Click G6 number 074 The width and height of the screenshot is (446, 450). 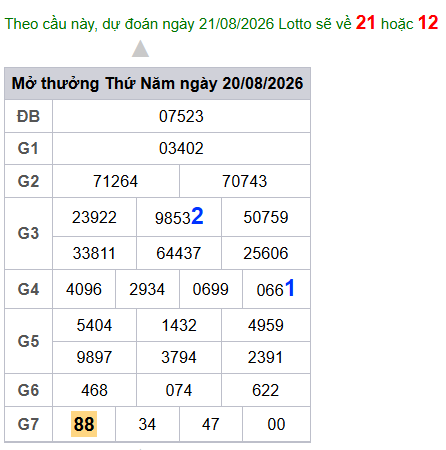pyautogui.click(x=179, y=390)
